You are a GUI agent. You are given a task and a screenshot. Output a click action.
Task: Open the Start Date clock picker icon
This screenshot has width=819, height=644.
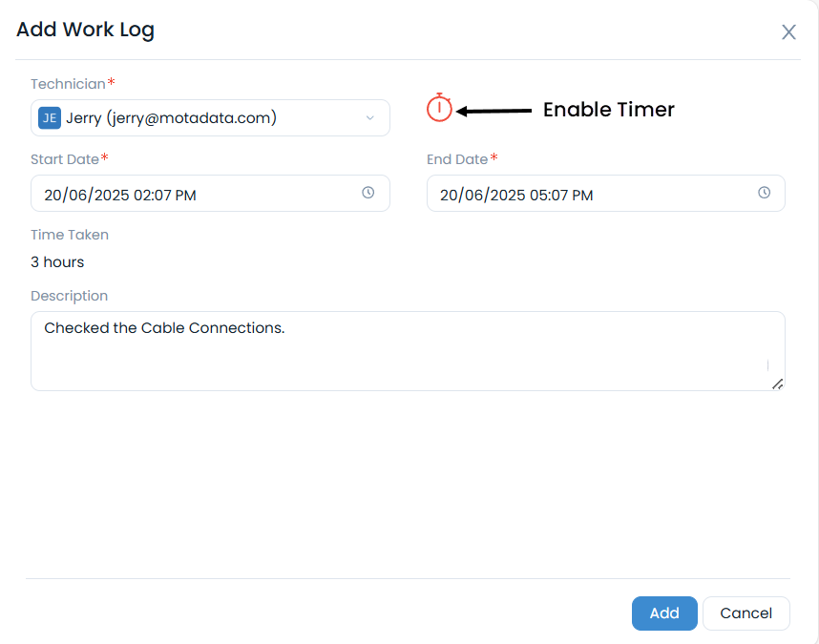(x=368, y=193)
